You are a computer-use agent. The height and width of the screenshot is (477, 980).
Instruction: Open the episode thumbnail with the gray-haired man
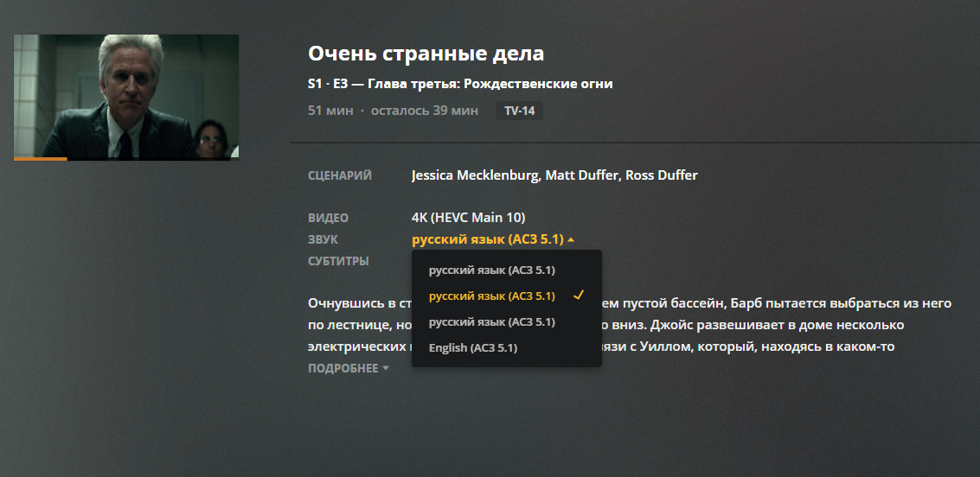click(x=126, y=97)
